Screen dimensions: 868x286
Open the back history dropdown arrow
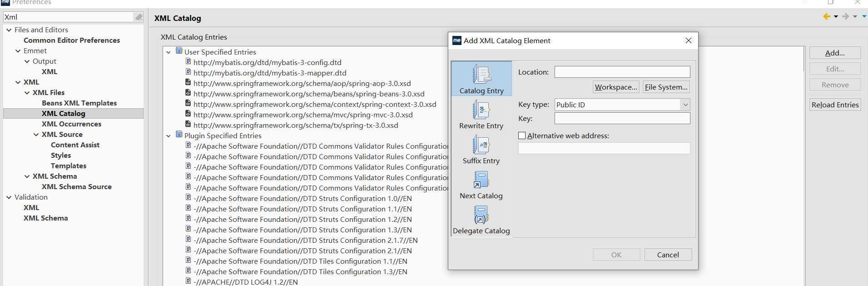pos(836,17)
